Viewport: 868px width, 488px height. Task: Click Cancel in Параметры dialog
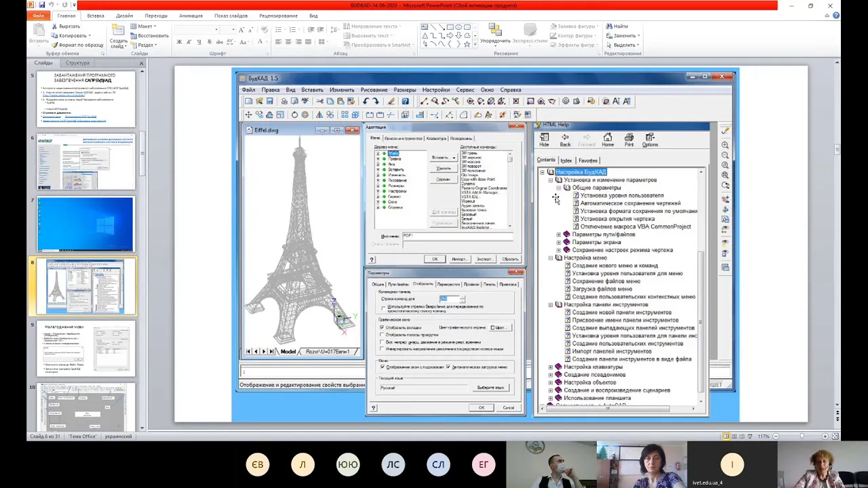(509, 407)
